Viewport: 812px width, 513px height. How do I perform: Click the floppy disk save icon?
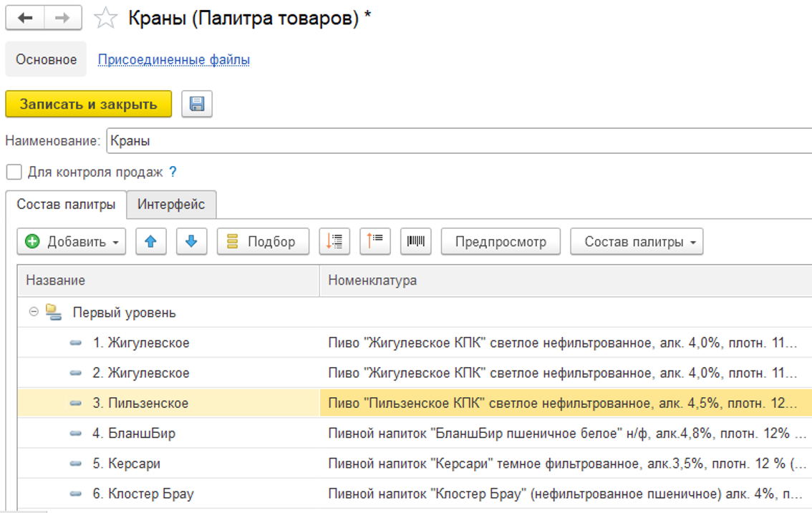pos(197,104)
